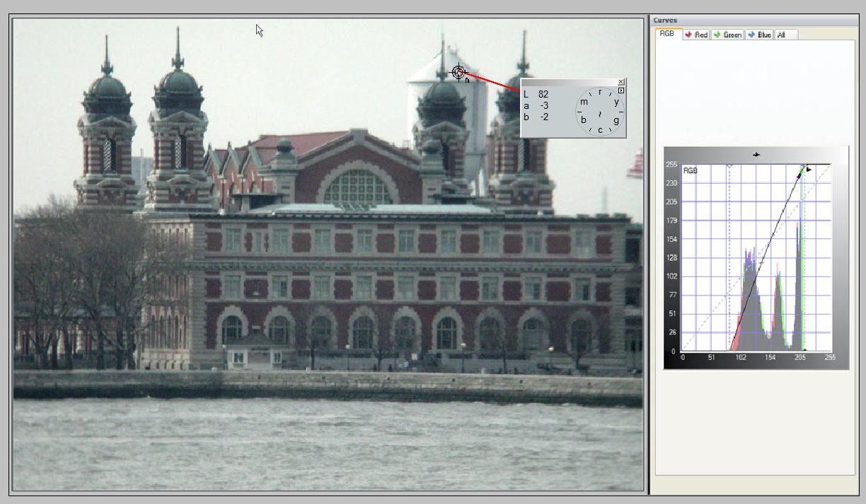Image resolution: width=866 pixels, height=504 pixels.
Task: Click the RGB label inside the curve graph
Action: 690,170
